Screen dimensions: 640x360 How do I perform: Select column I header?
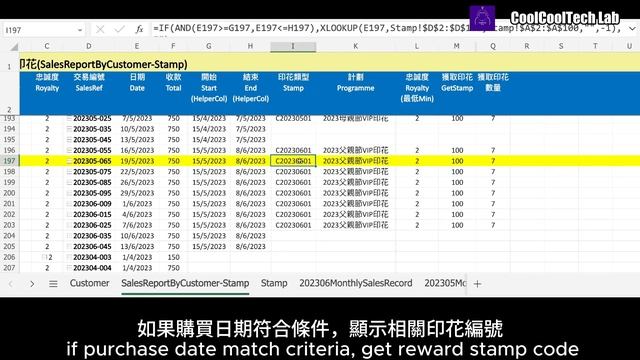point(293,47)
